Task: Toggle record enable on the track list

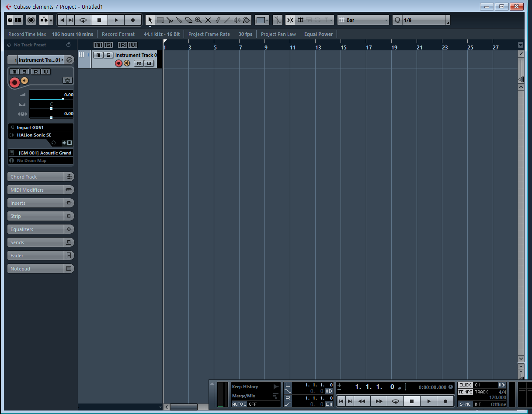Action: click(118, 63)
